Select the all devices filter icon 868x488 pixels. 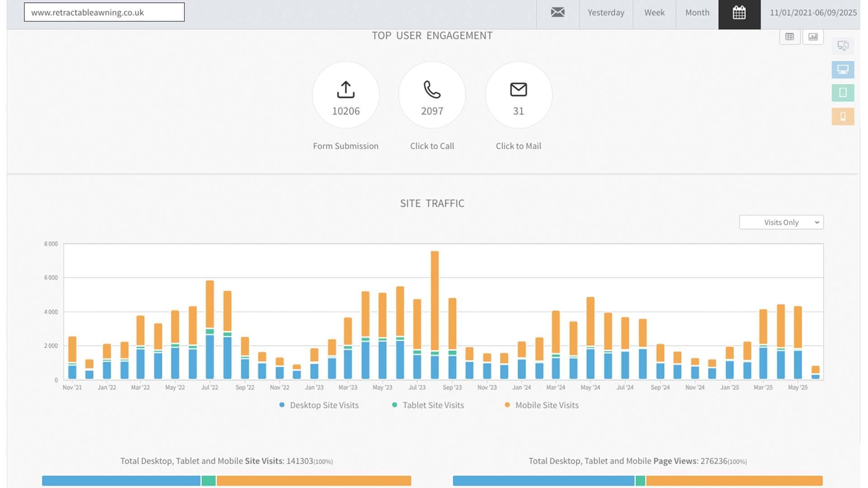pos(843,46)
